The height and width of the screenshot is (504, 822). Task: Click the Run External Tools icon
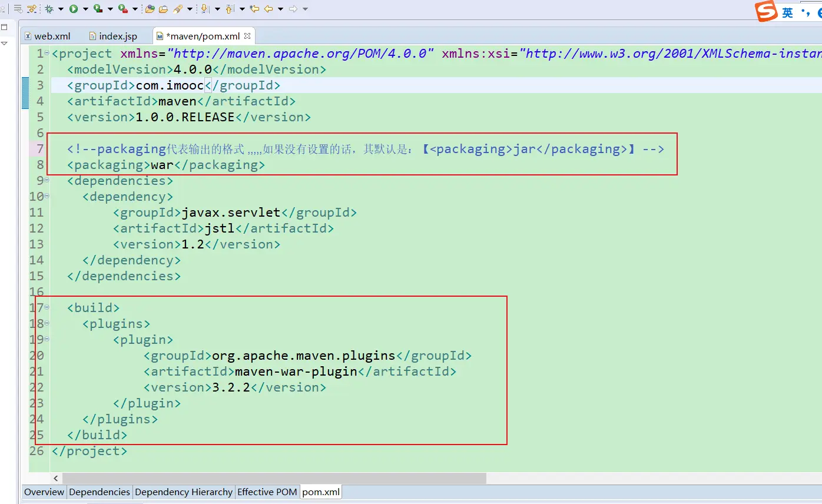click(x=122, y=9)
